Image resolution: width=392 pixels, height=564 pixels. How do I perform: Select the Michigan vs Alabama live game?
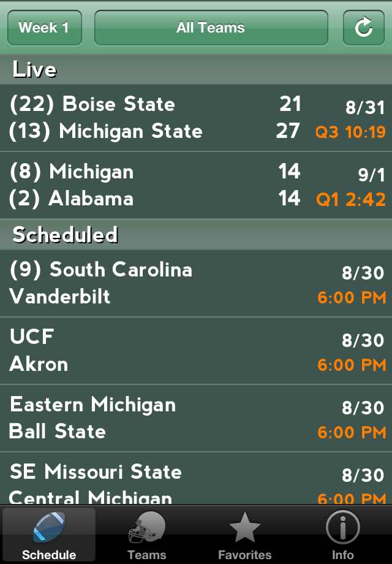coord(196,185)
